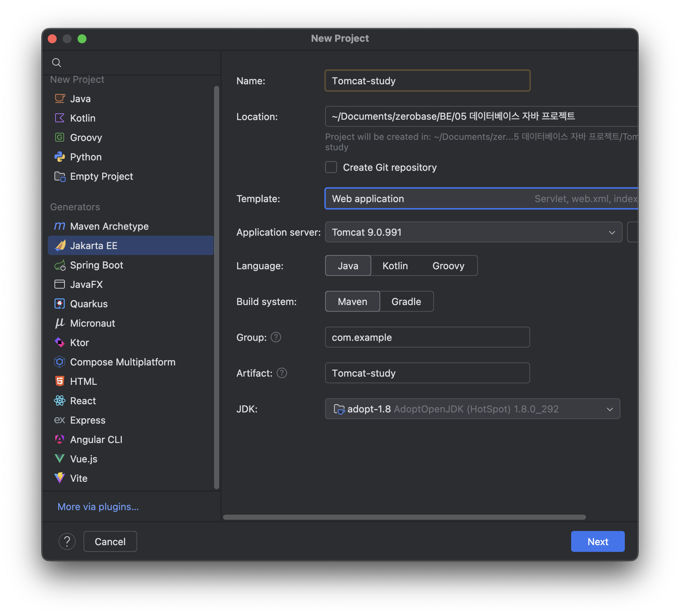The height and width of the screenshot is (616, 680).
Task: Select Maven Archetype generator
Action: pos(131,226)
